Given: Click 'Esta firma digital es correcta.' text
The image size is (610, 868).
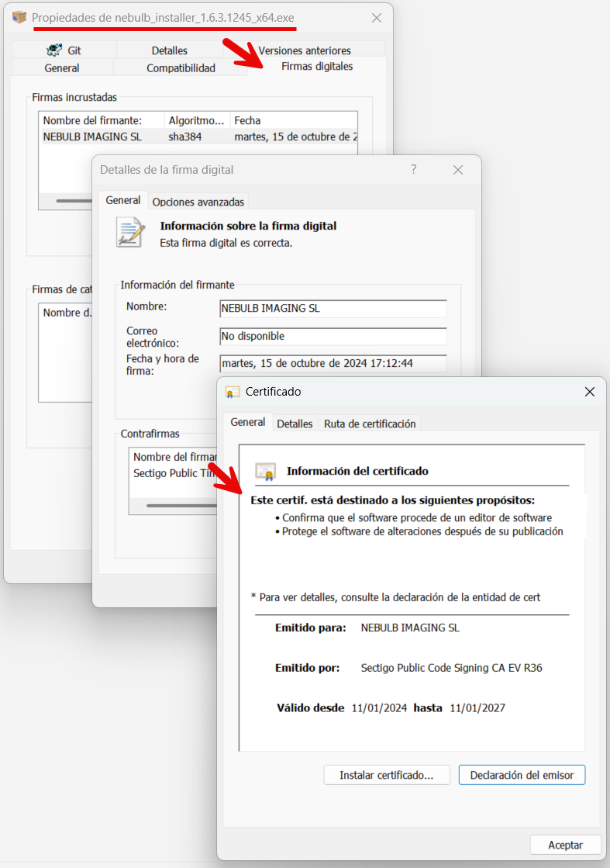Looking at the screenshot, I should (x=226, y=243).
